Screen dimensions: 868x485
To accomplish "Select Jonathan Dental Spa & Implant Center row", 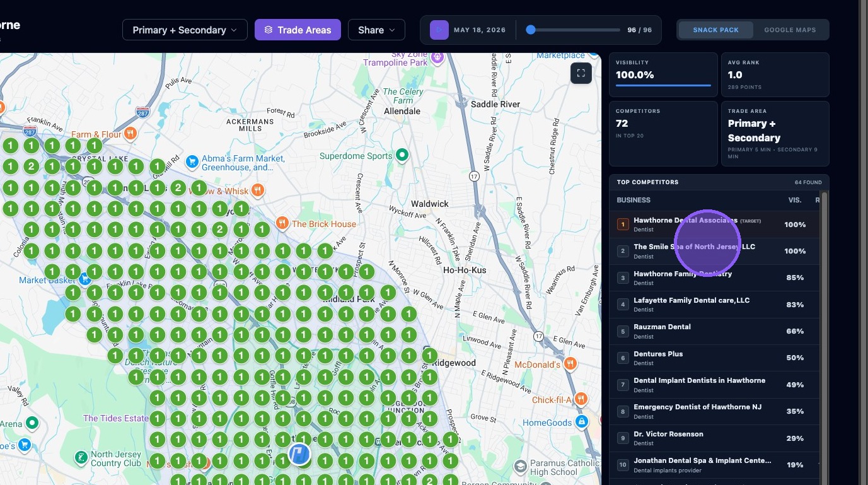I will point(715,465).
